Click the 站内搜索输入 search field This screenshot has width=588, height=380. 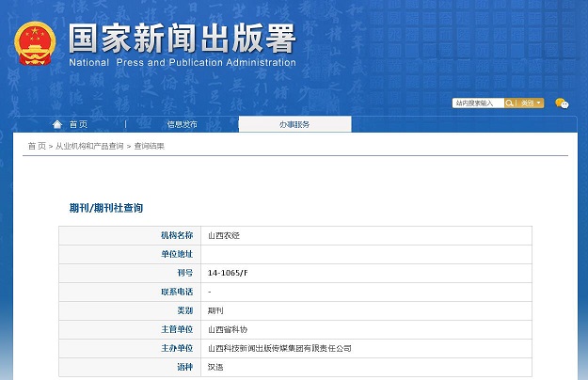tap(478, 103)
